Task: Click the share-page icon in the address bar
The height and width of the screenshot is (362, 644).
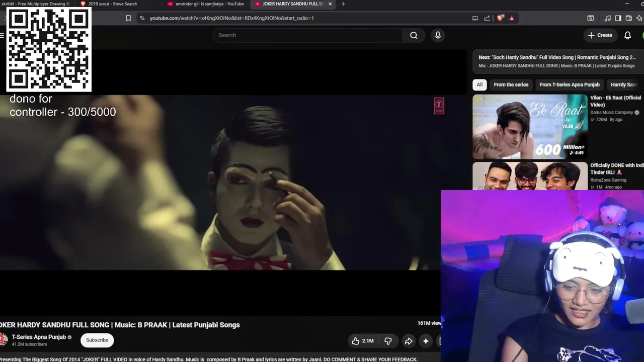Action: tap(487, 18)
